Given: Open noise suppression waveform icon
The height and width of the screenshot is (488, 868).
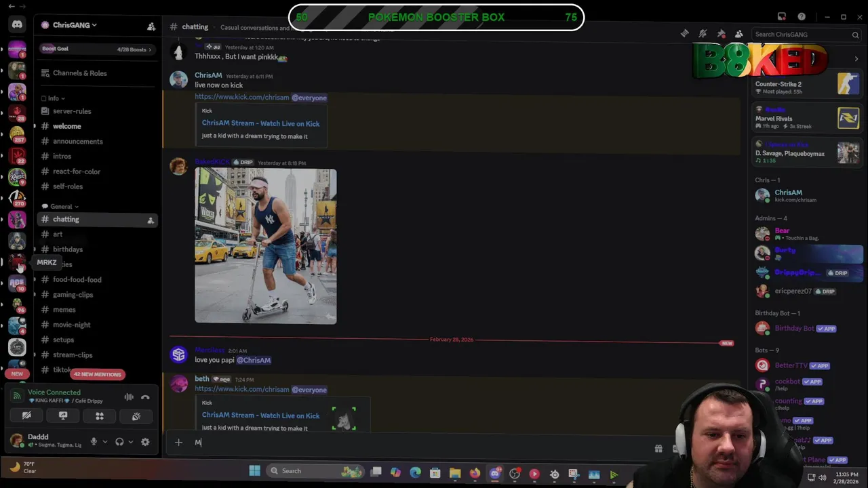Looking at the screenshot, I should point(129,397).
